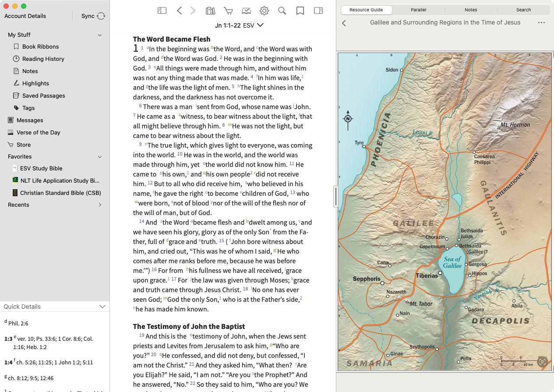
Task: Click the Galilee map image
Action: point(445,212)
